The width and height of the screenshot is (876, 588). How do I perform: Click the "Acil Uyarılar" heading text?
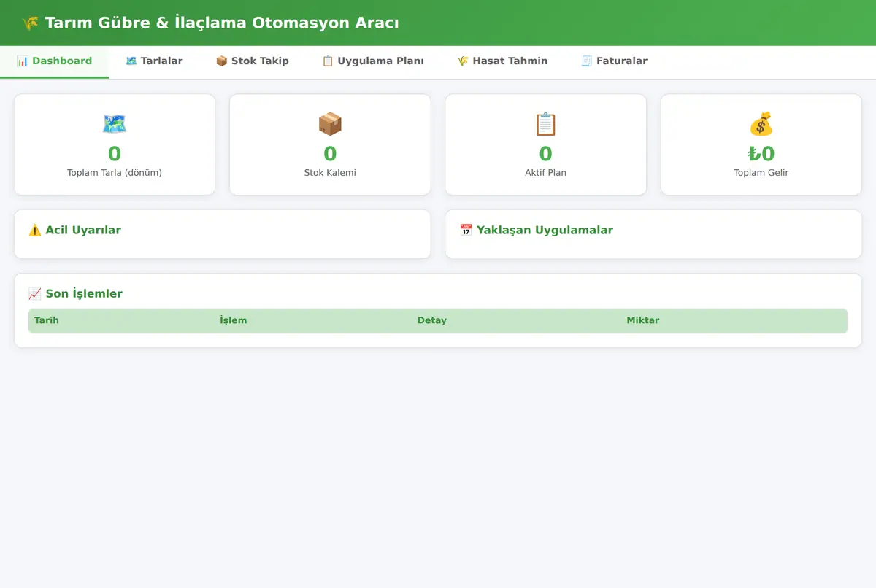(x=83, y=231)
